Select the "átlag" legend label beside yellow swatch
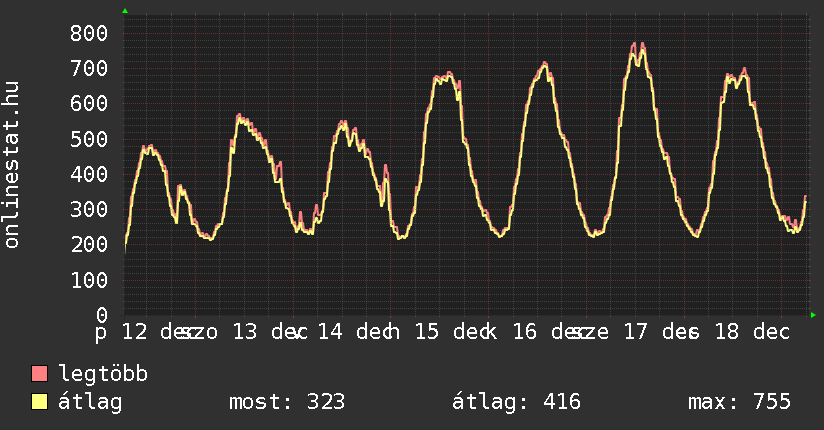Image resolution: width=824 pixels, height=430 pixels. [90, 403]
